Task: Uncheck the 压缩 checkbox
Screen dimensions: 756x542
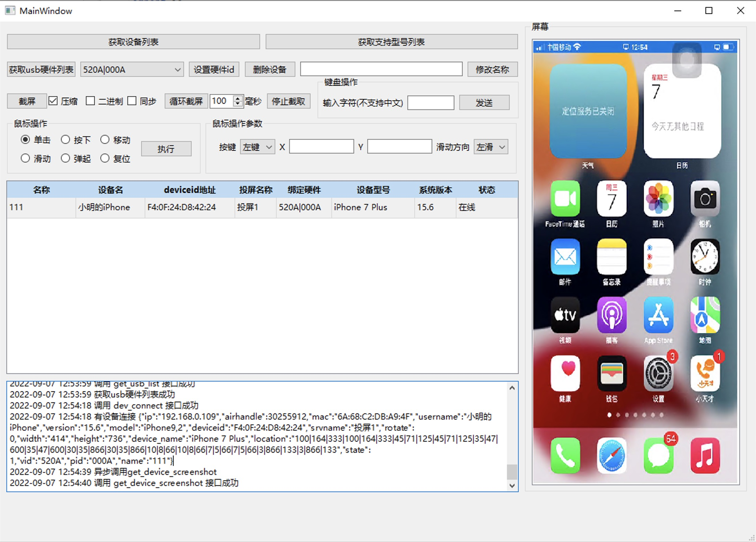Action: [x=53, y=101]
